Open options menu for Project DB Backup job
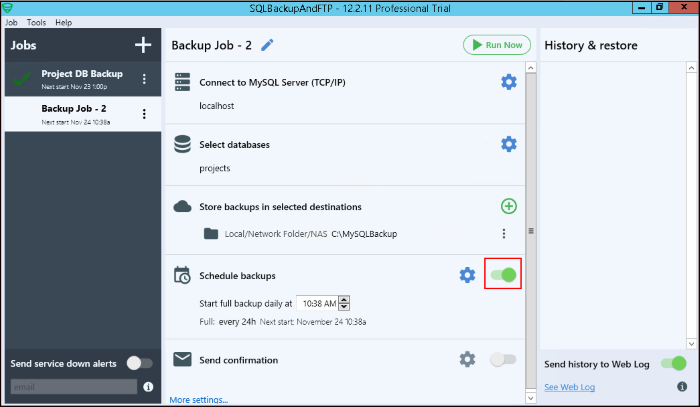Viewport: 700px width, 407px height. point(144,79)
